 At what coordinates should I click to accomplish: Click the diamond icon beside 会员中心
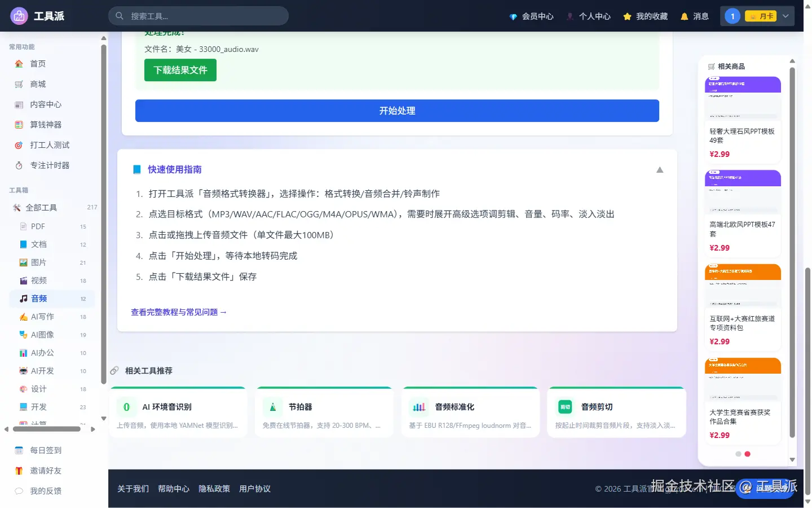click(513, 16)
